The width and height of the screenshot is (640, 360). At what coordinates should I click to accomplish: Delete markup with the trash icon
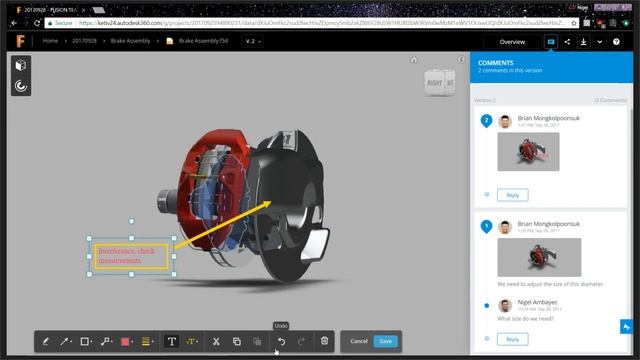pos(324,341)
